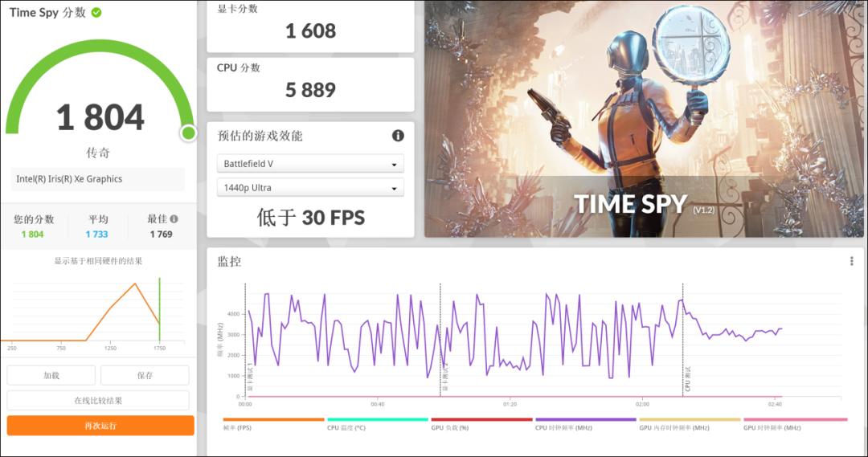The height and width of the screenshot is (457, 868).
Task: Click the 显卡分数 value 1 608
Action: pyautogui.click(x=310, y=31)
